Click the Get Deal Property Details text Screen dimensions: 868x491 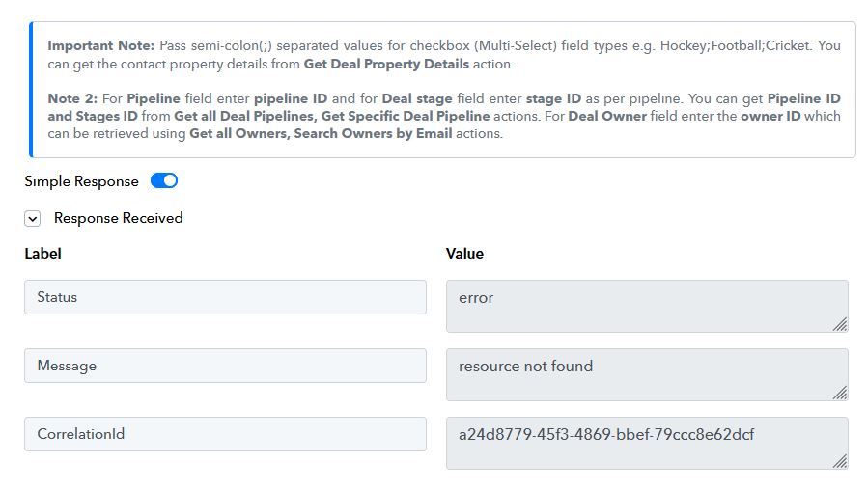386,64
